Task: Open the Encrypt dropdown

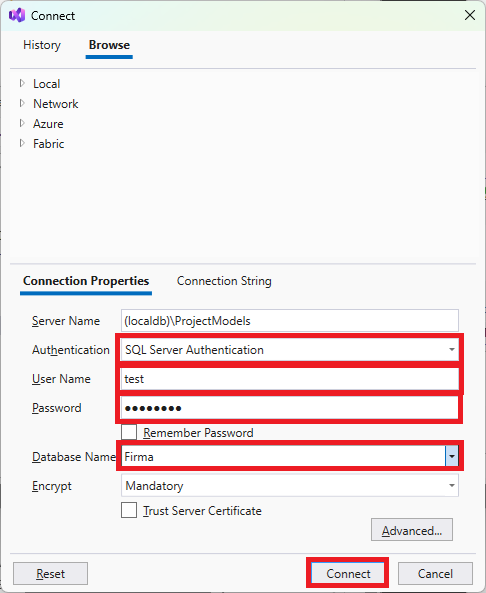Action: [290, 486]
